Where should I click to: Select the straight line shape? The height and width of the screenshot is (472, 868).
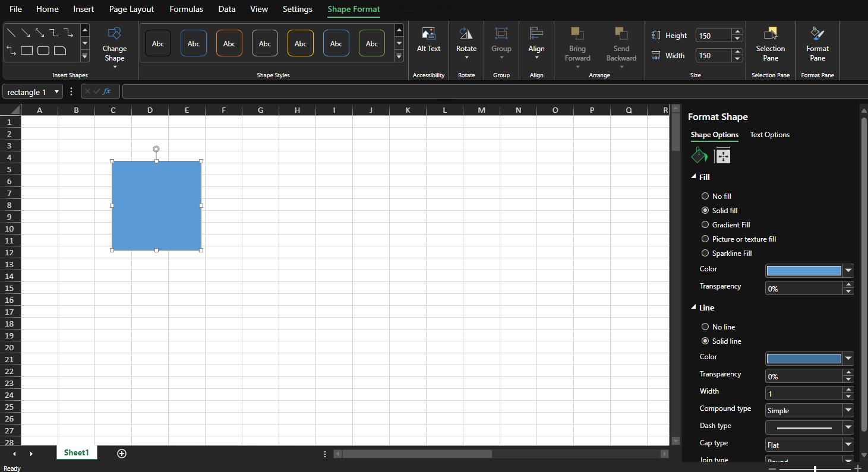[x=11, y=33]
